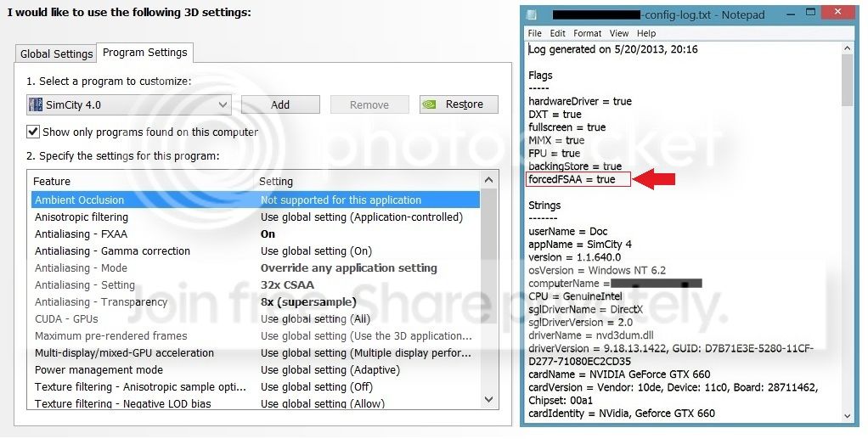
Task: Toggle Show only programs found checkbox
Action: (x=33, y=132)
